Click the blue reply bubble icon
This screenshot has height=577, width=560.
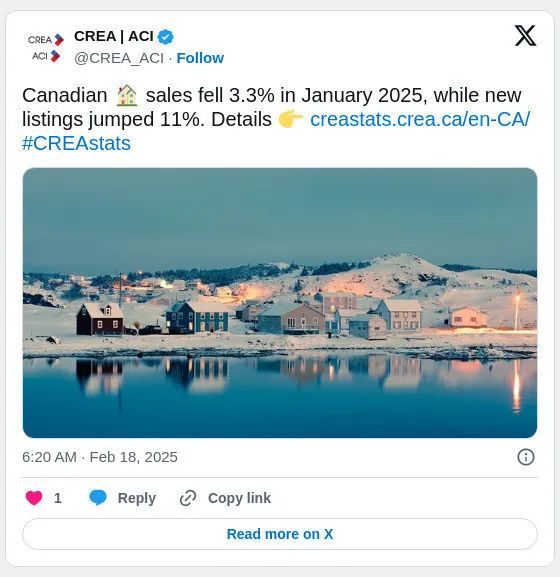coord(98,498)
